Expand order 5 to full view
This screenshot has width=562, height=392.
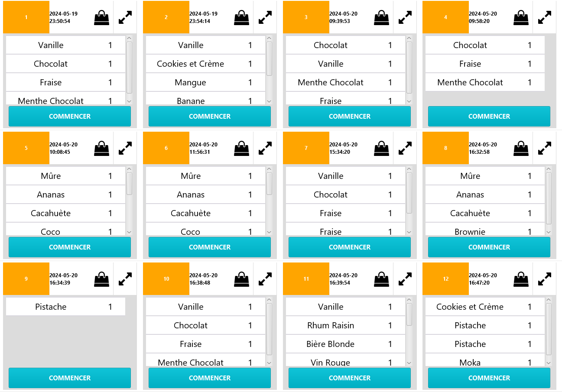[x=125, y=148]
